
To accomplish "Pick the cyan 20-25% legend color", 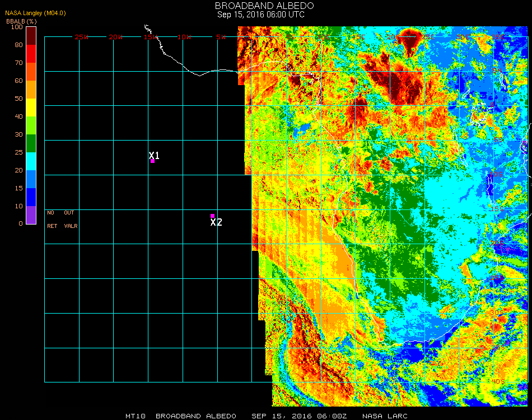I will (31, 161).
